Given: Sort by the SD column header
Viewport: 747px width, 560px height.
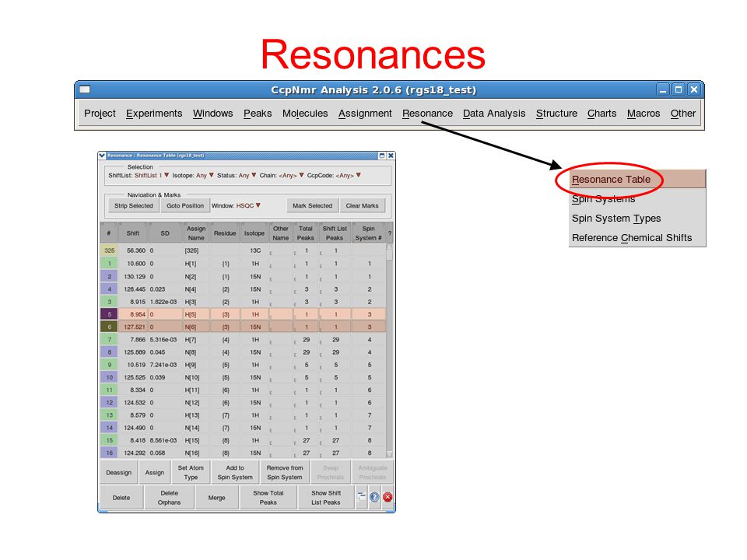Looking at the screenshot, I should click(x=165, y=233).
